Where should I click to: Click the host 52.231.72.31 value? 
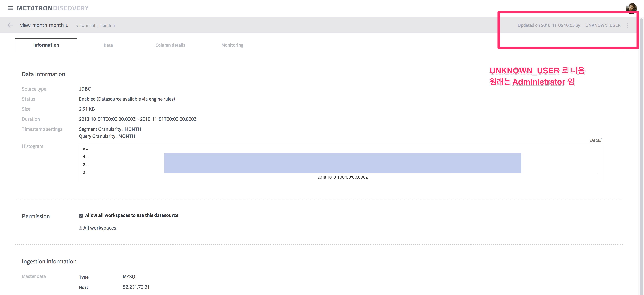(x=136, y=287)
